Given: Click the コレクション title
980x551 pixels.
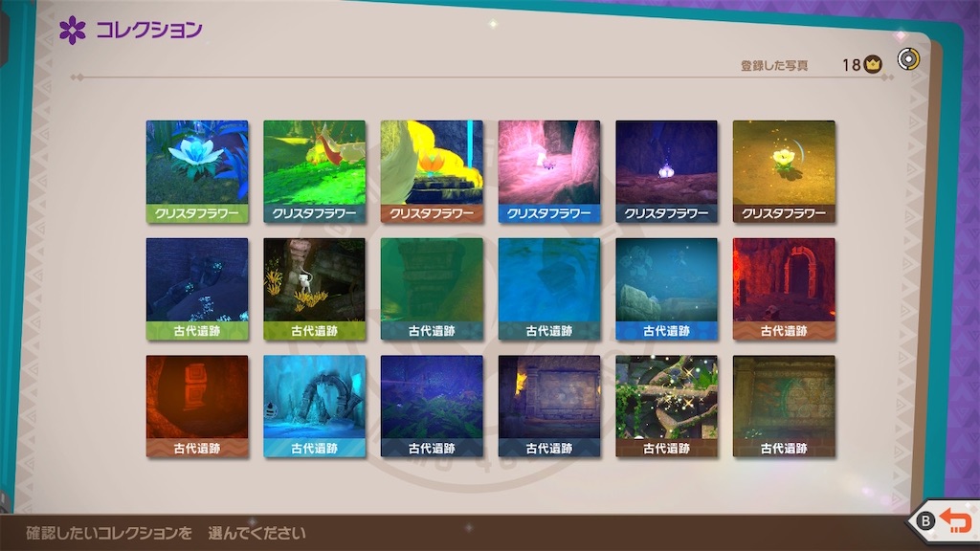Looking at the screenshot, I should (148, 30).
